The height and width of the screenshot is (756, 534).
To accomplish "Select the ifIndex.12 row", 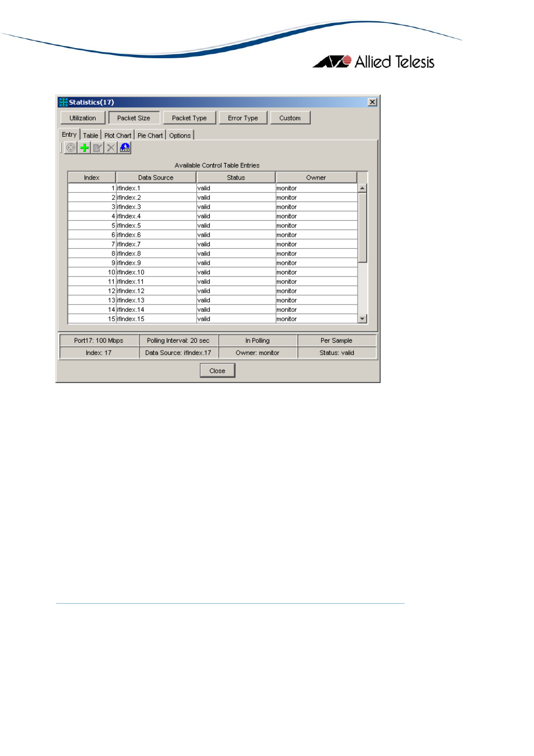I will point(213,291).
